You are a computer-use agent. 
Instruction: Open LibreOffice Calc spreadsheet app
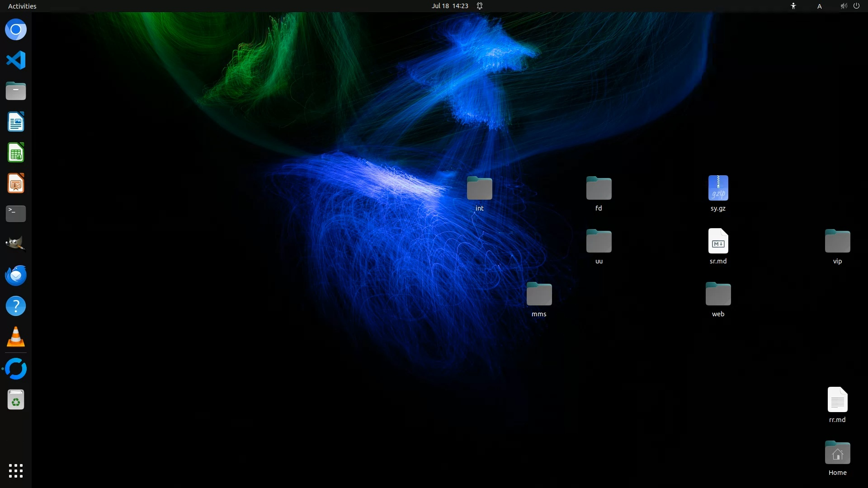(x=16, y=153)
